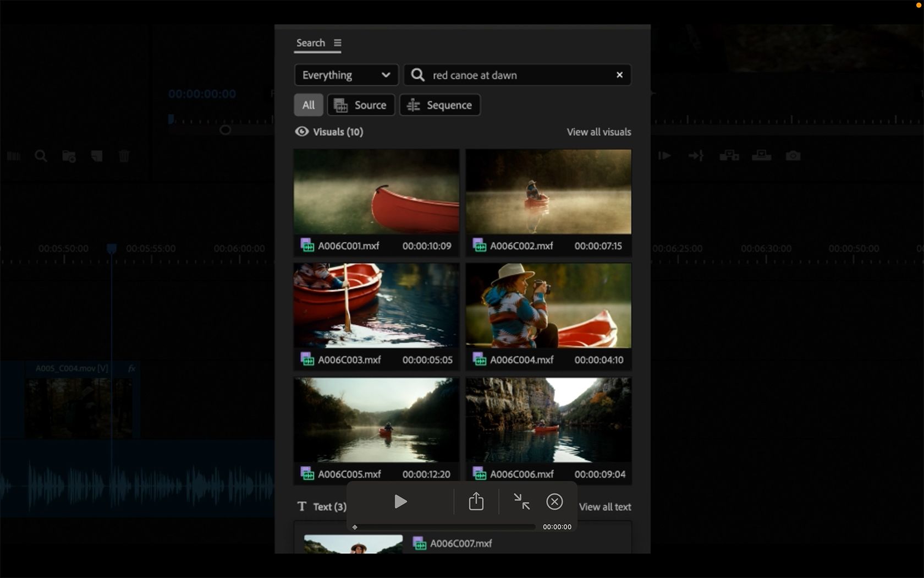The width and height of the screenshot is (924, 578).
Task: Enable the Source filter for search results
Action: (361, 105)
